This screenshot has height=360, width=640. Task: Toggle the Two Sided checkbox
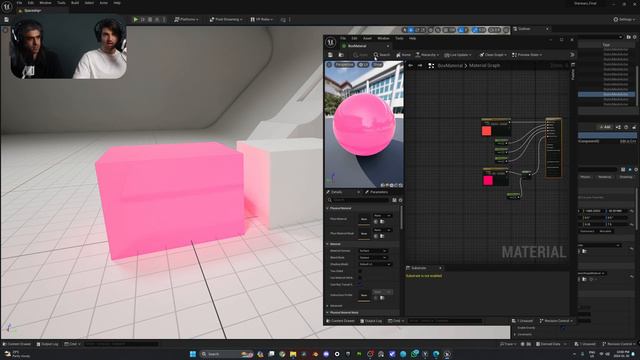(360, 271)
